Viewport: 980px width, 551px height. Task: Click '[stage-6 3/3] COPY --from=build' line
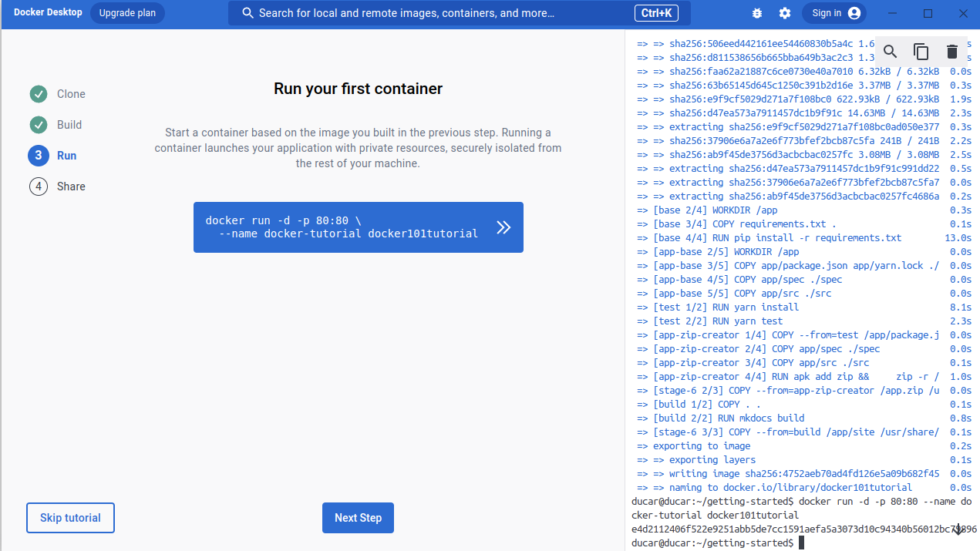[804, 432]
